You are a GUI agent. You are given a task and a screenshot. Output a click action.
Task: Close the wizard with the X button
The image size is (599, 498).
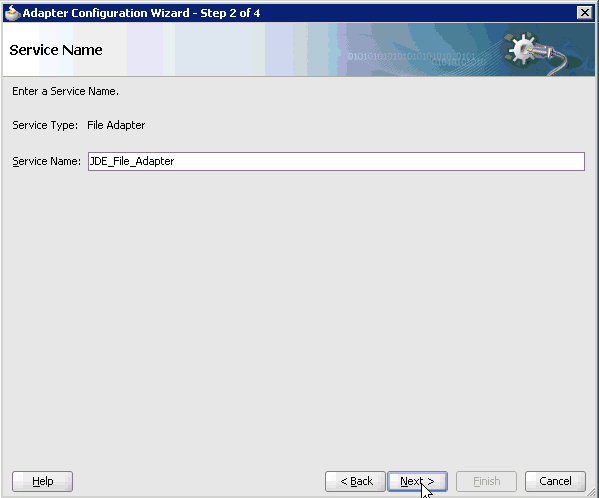[x=584, y=13]
